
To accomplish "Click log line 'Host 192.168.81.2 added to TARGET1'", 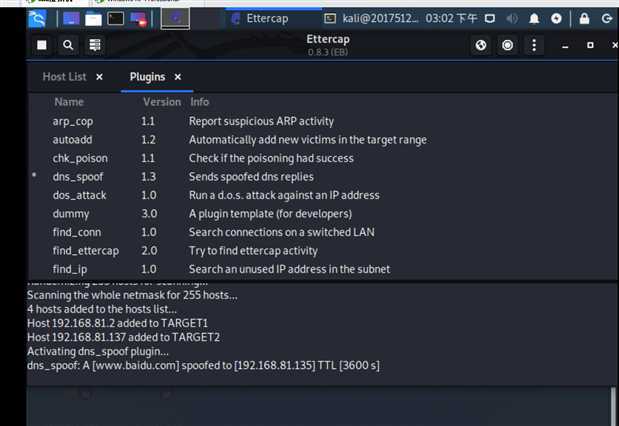I will tap(117, 323).
